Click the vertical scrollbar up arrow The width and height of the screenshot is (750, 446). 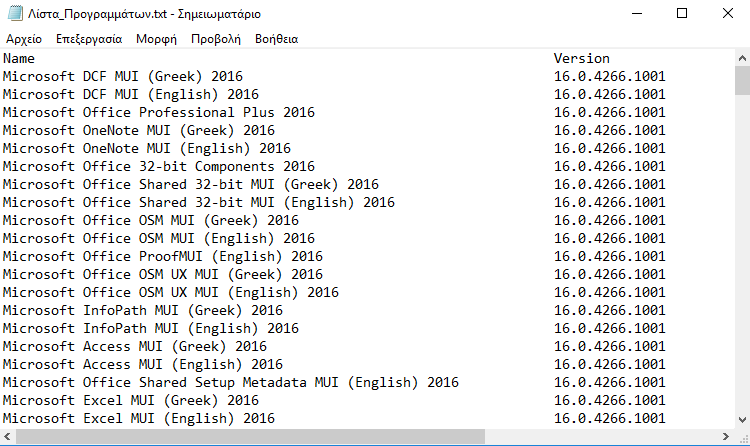point(742,58)
